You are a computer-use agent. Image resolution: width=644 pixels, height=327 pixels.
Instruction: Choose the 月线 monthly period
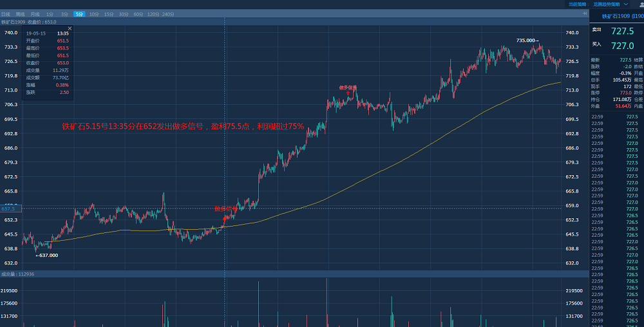tap(35, 14)
